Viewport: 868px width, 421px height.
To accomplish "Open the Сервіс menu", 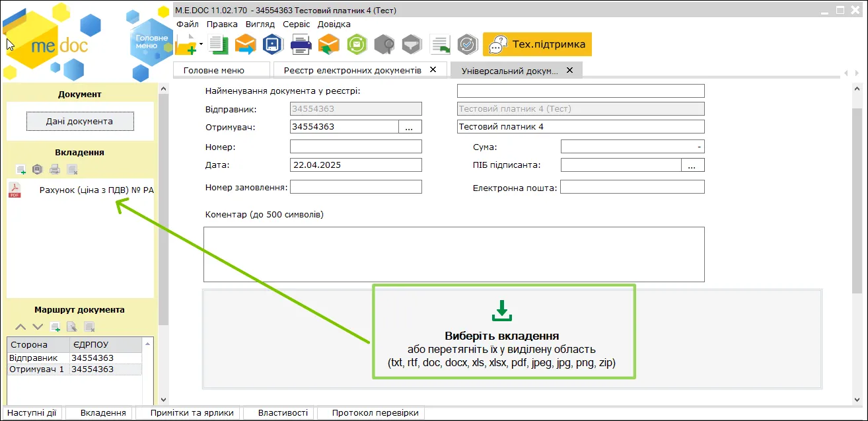I will click(296, 24).
